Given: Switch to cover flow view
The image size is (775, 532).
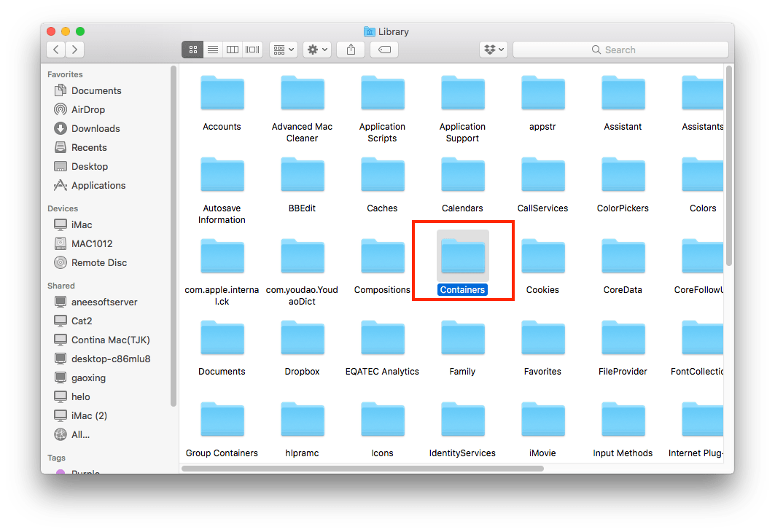Looking at the screenshot, I should tap(252, 49).
